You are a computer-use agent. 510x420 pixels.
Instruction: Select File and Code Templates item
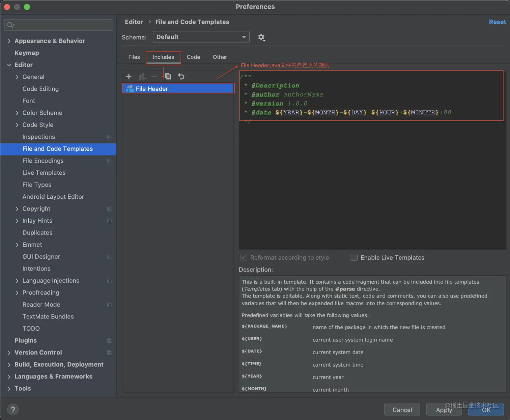[58, 149]
